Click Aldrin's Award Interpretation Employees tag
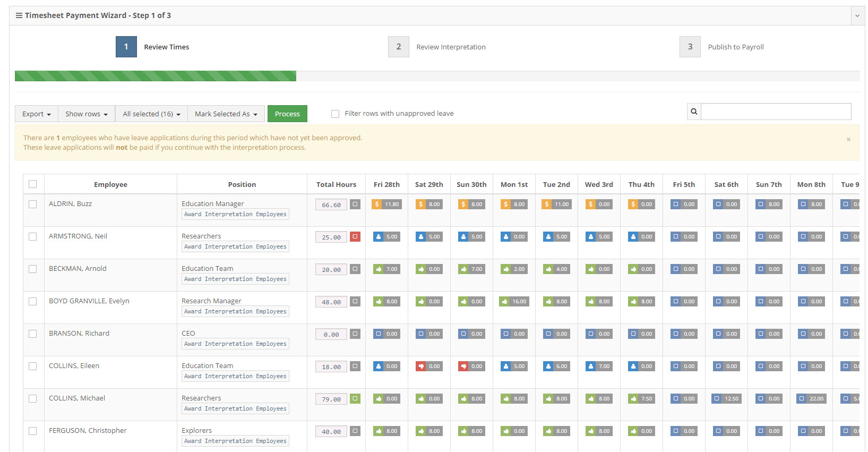The height and width of the screenshot is (452, 868). point(235,214)
